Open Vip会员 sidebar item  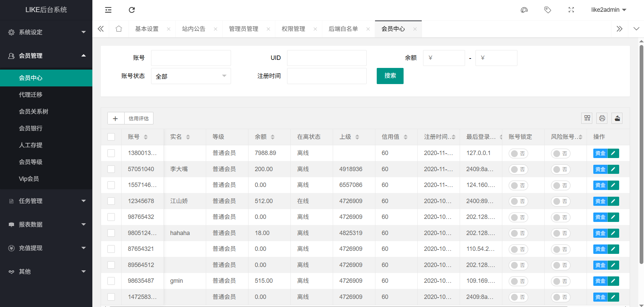[x=46, y=179]
